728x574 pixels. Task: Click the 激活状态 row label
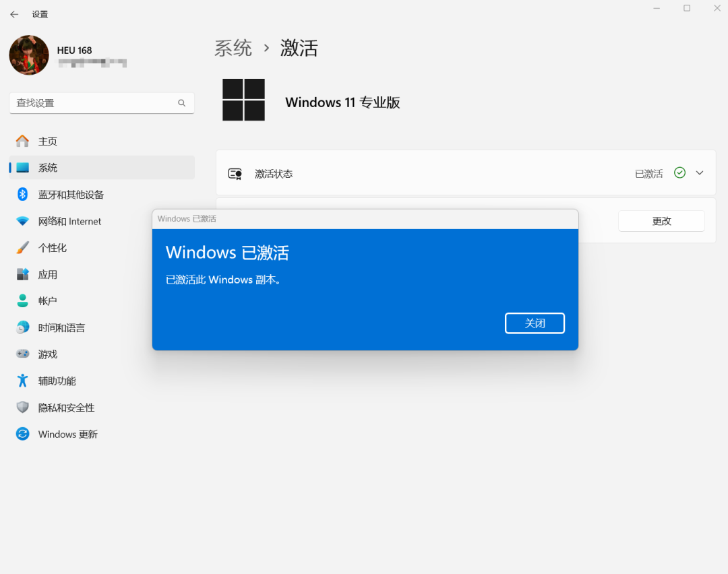(x=274, y=174)
